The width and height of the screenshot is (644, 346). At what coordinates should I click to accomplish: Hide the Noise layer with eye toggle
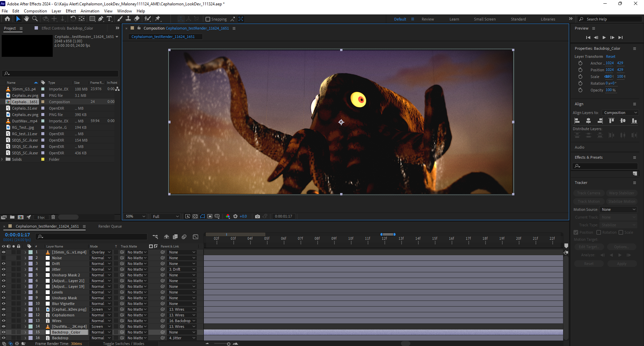(x=4, y=258)
